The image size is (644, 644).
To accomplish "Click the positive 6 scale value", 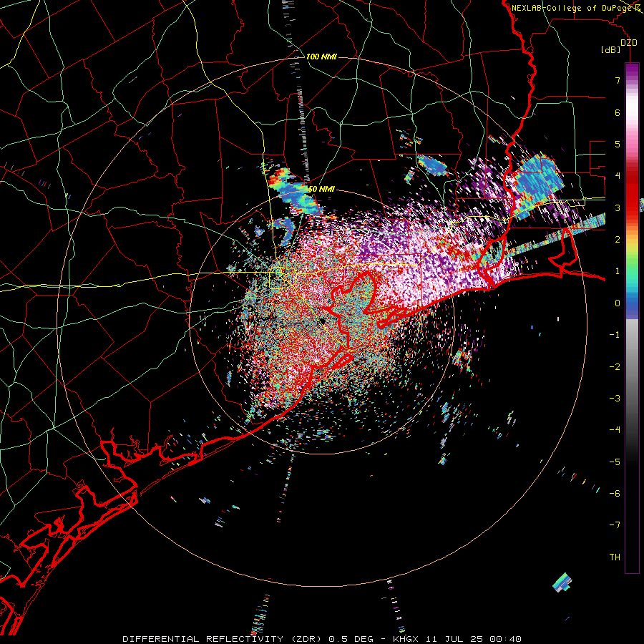I will (x=618, y=112).
